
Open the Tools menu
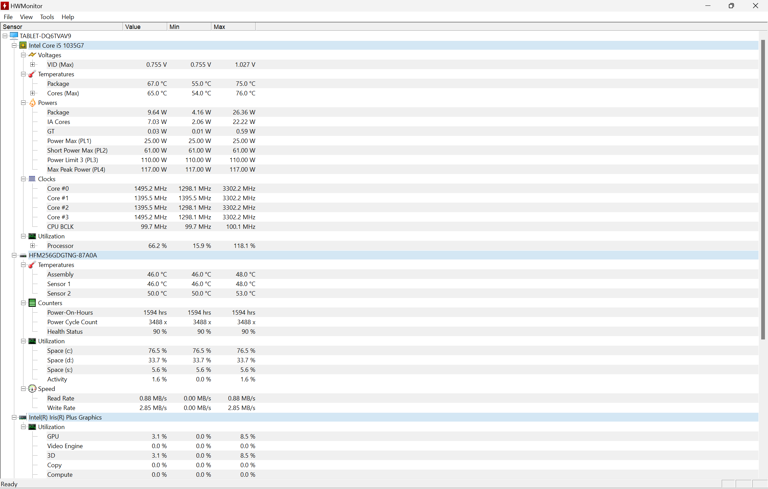pos(47,17)
